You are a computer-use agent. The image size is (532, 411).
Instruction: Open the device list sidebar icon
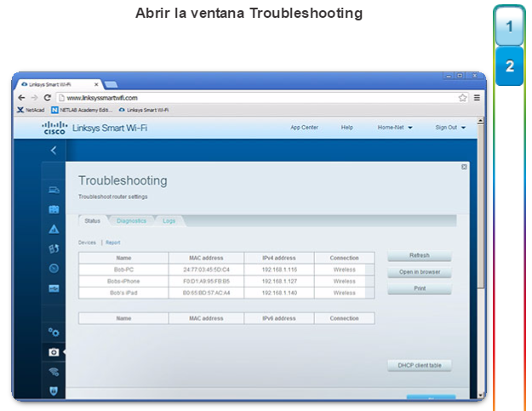(x=54, y=190)
